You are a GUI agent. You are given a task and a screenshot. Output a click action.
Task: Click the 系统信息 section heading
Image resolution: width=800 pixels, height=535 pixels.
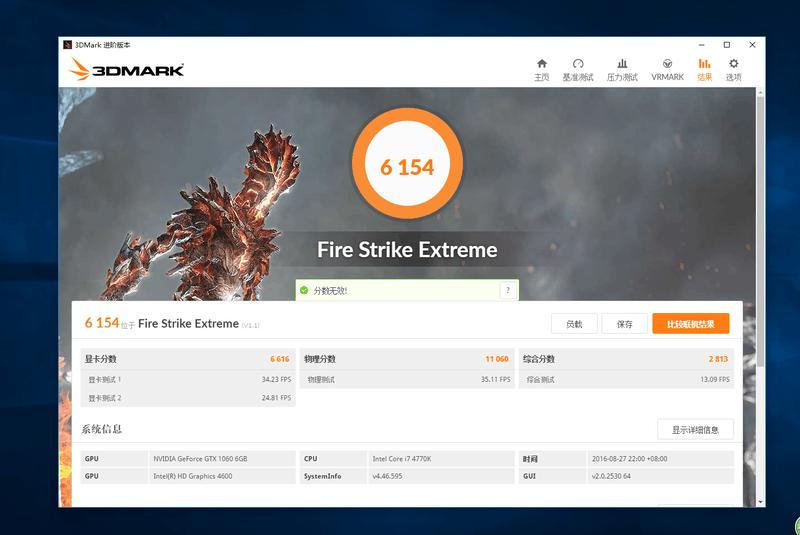tap(102, 429)
